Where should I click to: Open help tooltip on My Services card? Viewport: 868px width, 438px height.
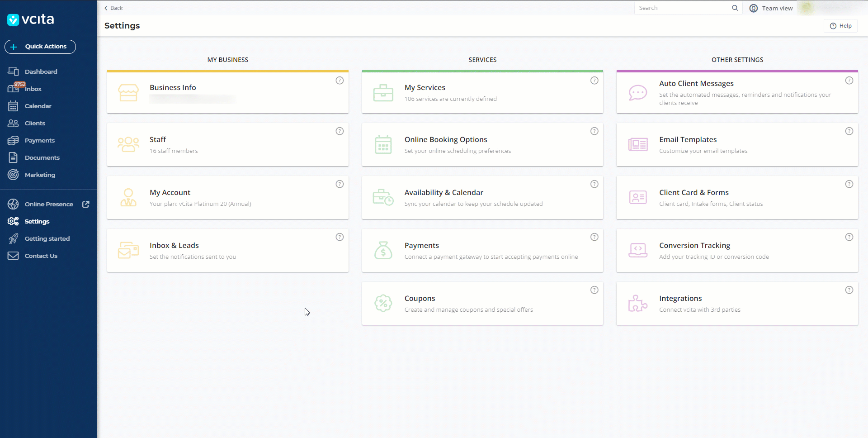click(x=594, y=81)
